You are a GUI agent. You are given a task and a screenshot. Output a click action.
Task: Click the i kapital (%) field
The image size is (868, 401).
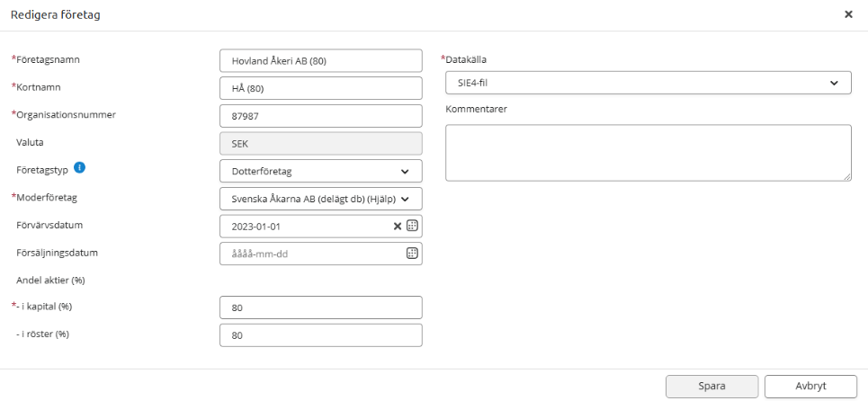coord(320,307)
